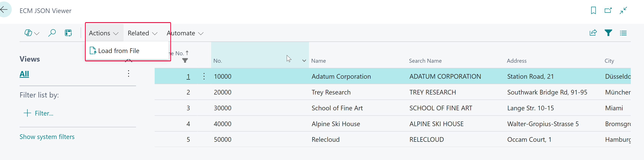Open the No. column header dropdown arrow

(304, 61)
